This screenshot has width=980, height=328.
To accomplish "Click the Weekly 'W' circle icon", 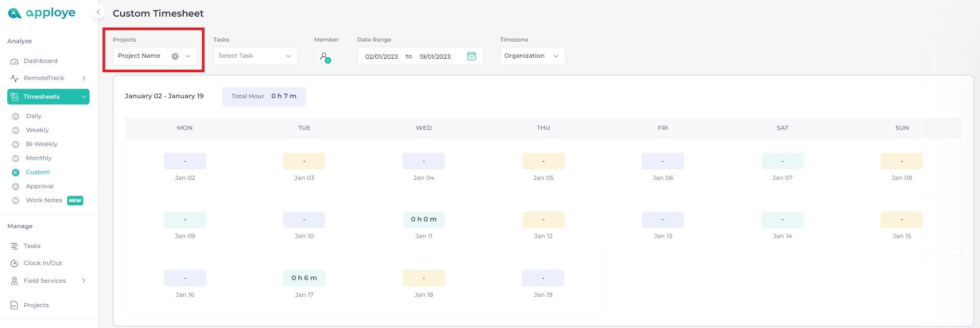I will (x=16, y=130).
